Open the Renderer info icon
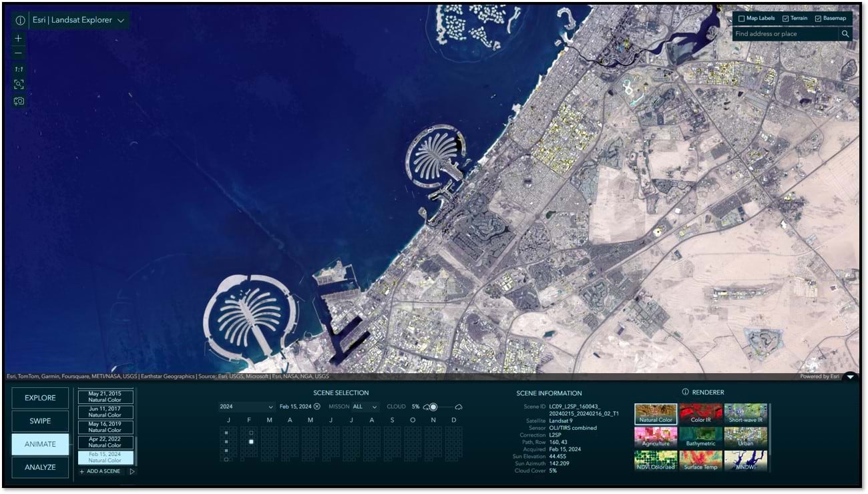Image resolution: width=868 pixels, height=494 pixels. 685,392
